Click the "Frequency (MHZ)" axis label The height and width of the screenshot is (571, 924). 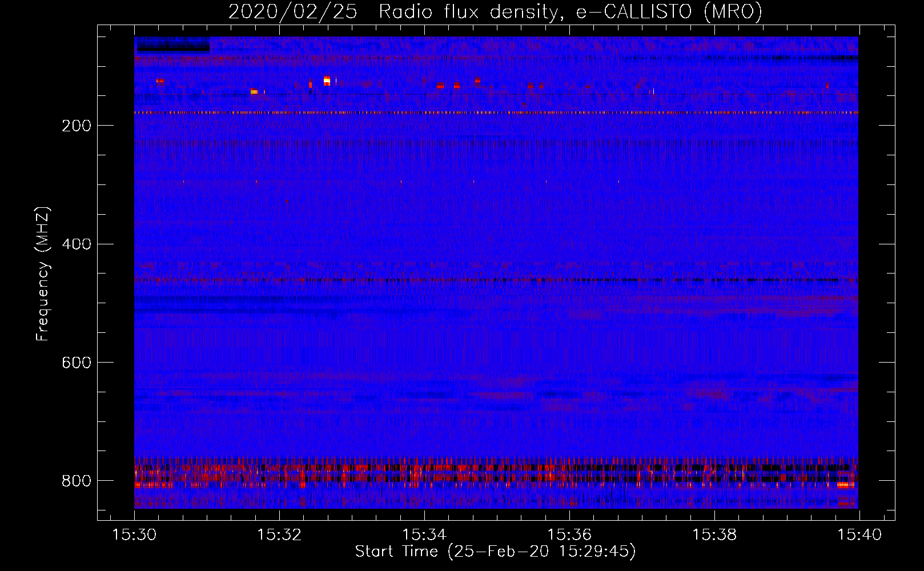(43, 274)
